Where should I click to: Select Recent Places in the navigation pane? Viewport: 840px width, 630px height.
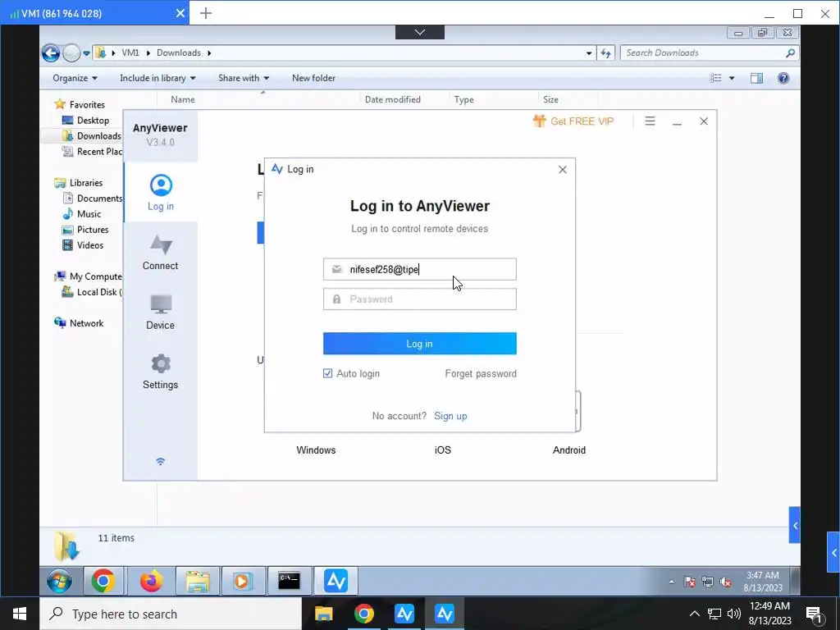[92, 152]
